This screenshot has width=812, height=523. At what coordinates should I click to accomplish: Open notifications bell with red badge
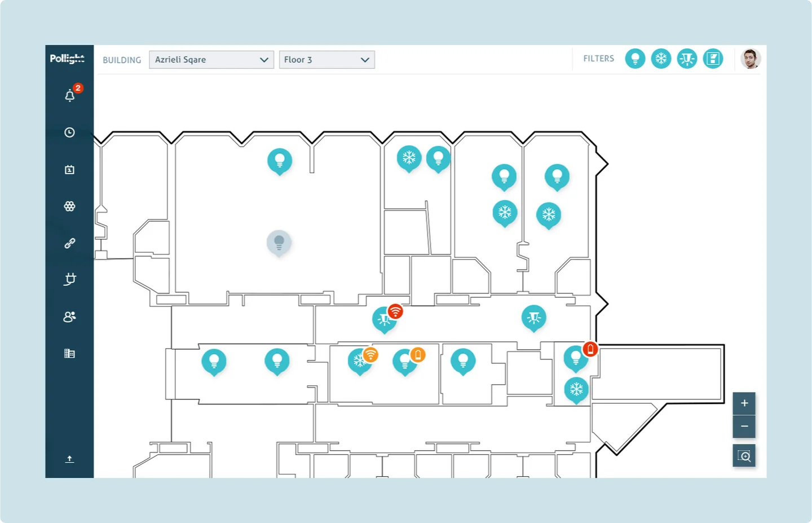(x=70, y=95)
